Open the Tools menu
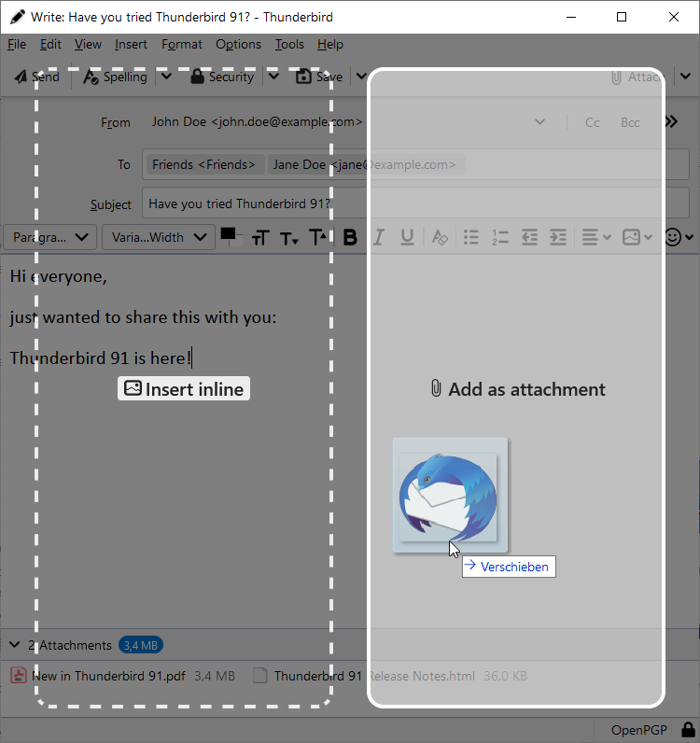700x743 pixels. click(x=289, y=45)
